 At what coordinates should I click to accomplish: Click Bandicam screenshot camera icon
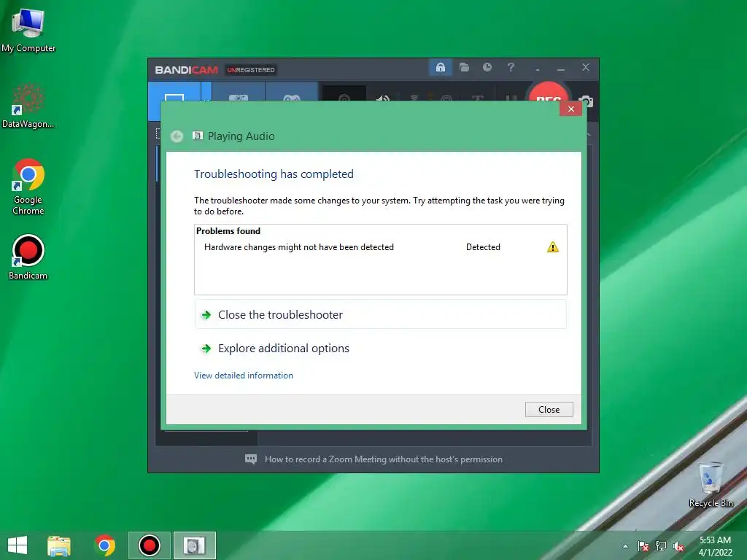586,101
